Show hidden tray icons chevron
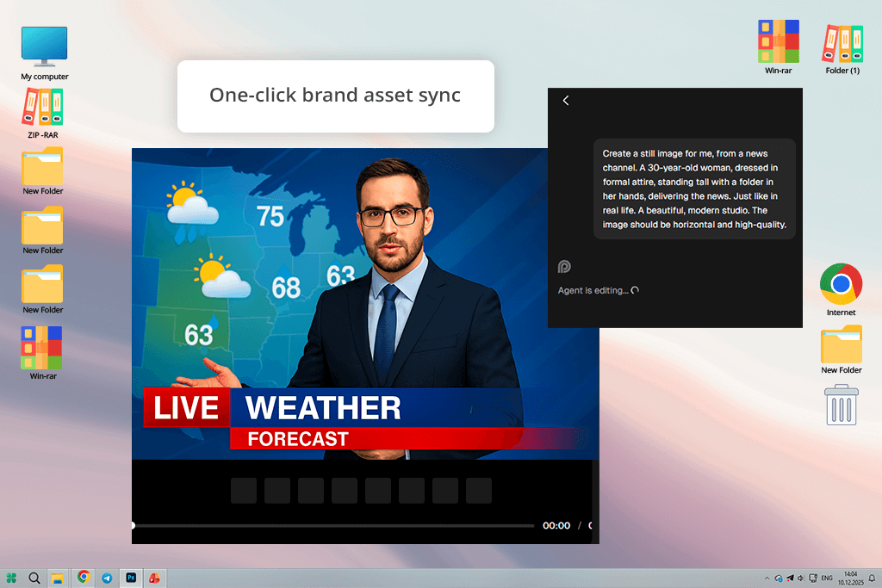This screenshot has width=882, height=588. 767,579
